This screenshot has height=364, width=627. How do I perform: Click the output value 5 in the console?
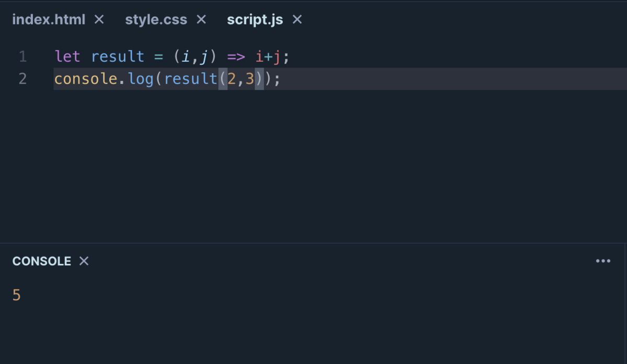(x=16, y=295)
